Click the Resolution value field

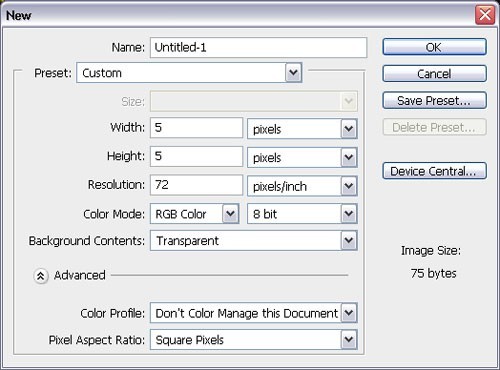196,185
